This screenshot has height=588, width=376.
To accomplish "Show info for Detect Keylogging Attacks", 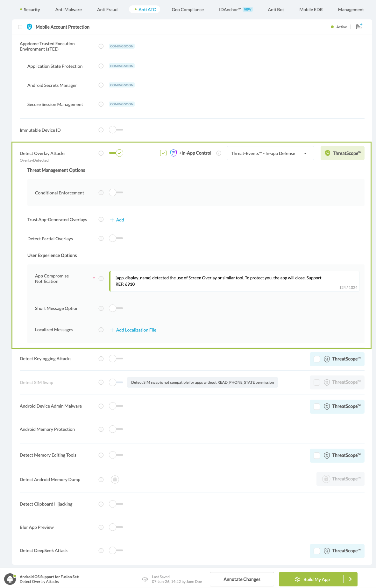I will tap(101, 359).
